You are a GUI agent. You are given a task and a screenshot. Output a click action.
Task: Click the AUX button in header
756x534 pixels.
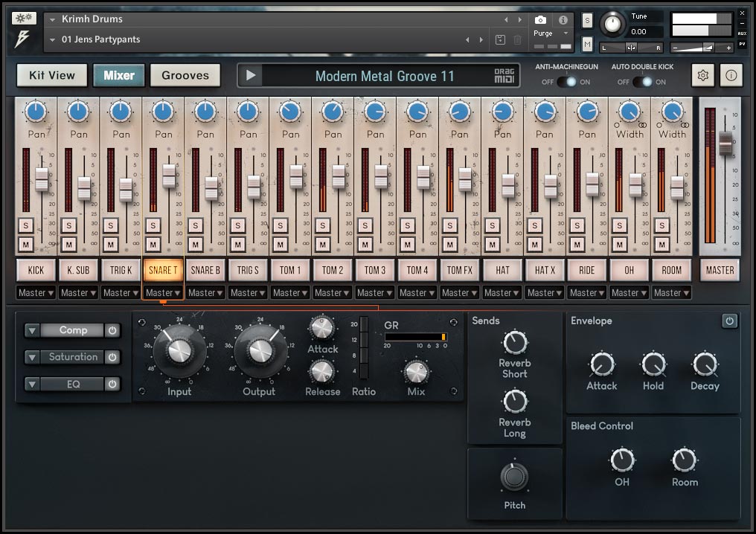(x=742, y=33)
